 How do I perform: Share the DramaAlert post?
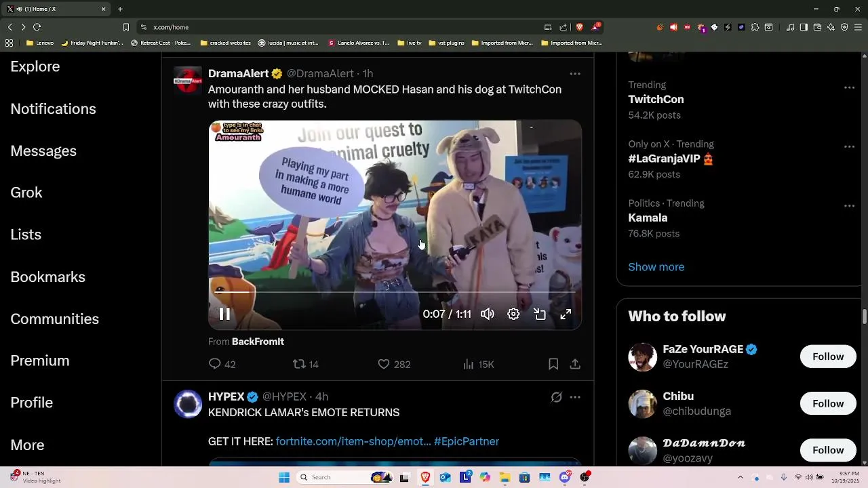pos(575,364)
